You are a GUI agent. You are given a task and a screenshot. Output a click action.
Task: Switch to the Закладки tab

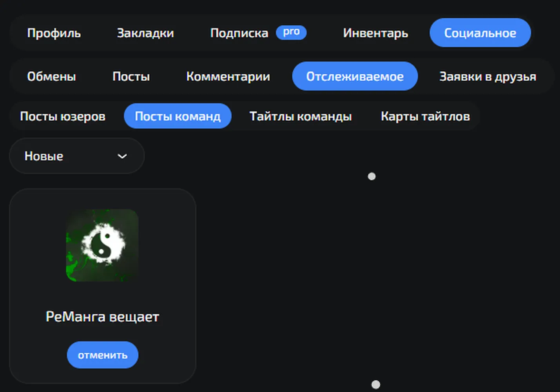coord(145,33)
